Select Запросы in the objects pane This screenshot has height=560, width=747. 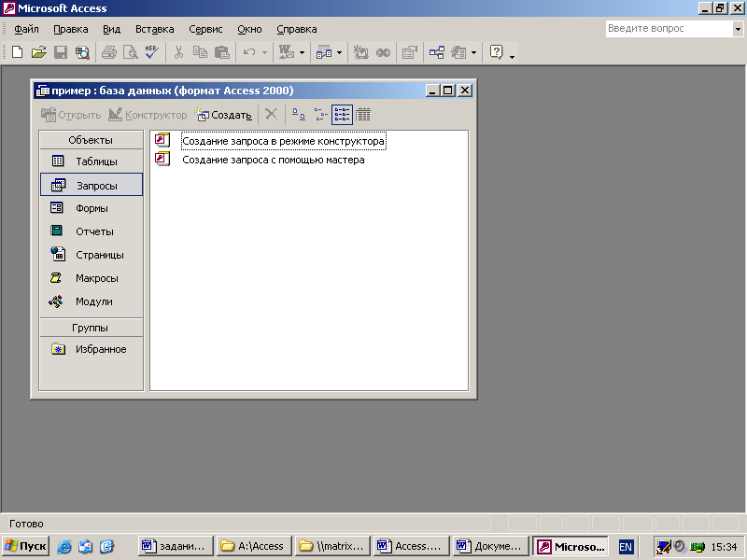pyautogui.click(x=92, y=185)
